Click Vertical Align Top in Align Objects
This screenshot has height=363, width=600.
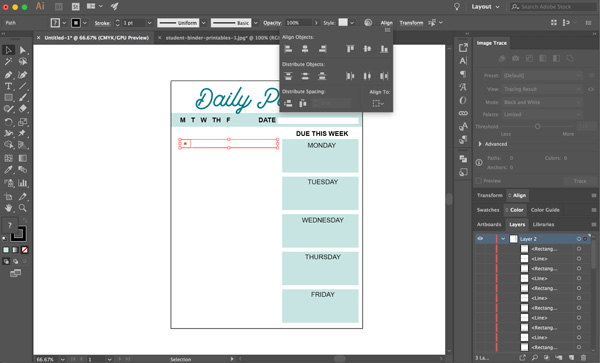coord(350,49)
